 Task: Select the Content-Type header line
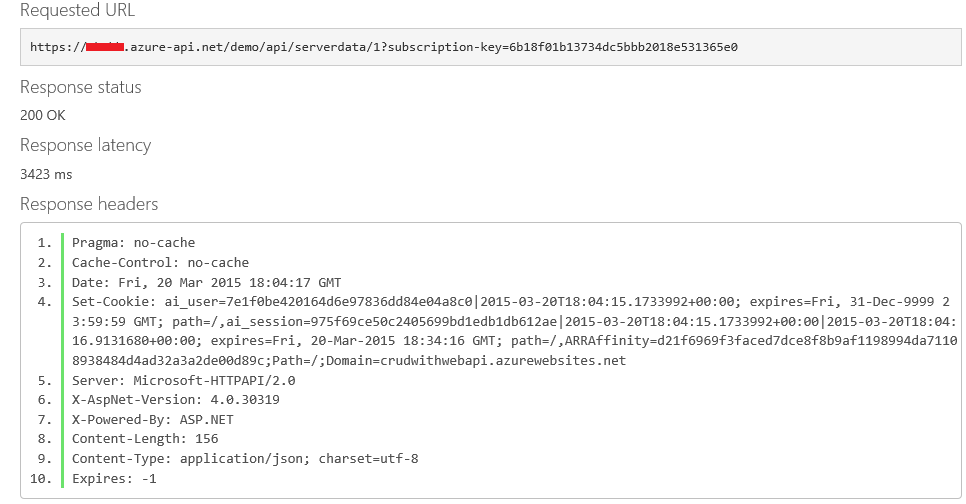(x=245, y=459)
